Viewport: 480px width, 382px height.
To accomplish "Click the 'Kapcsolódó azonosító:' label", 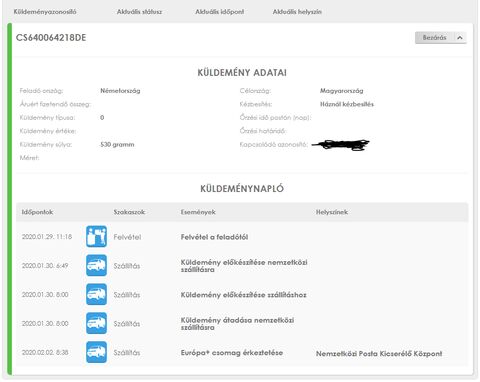I will [x=273, y=144].
